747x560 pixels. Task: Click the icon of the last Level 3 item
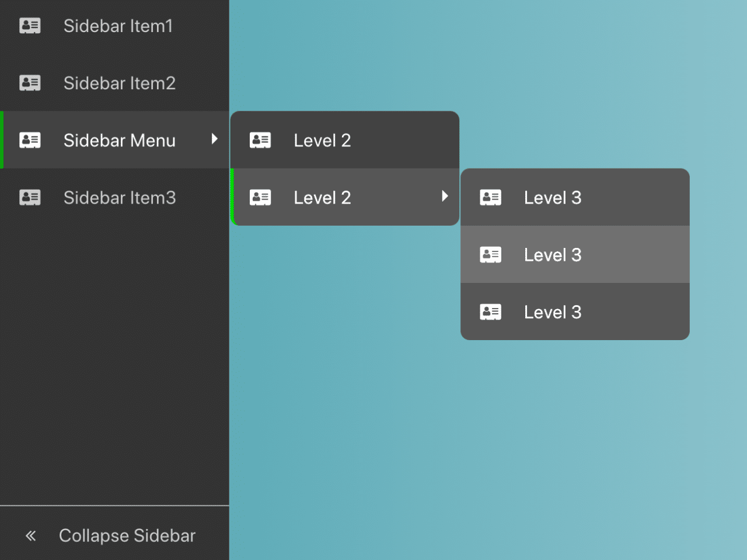490,312
